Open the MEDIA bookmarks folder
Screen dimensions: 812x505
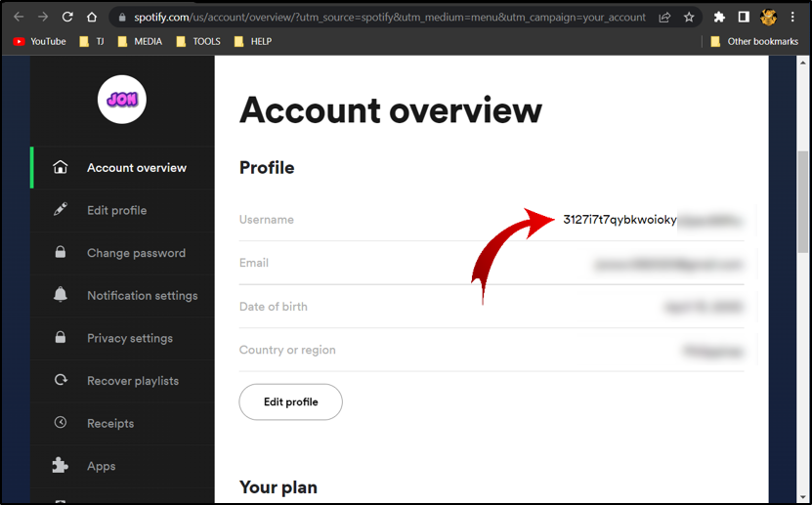[x=140, y=42]
